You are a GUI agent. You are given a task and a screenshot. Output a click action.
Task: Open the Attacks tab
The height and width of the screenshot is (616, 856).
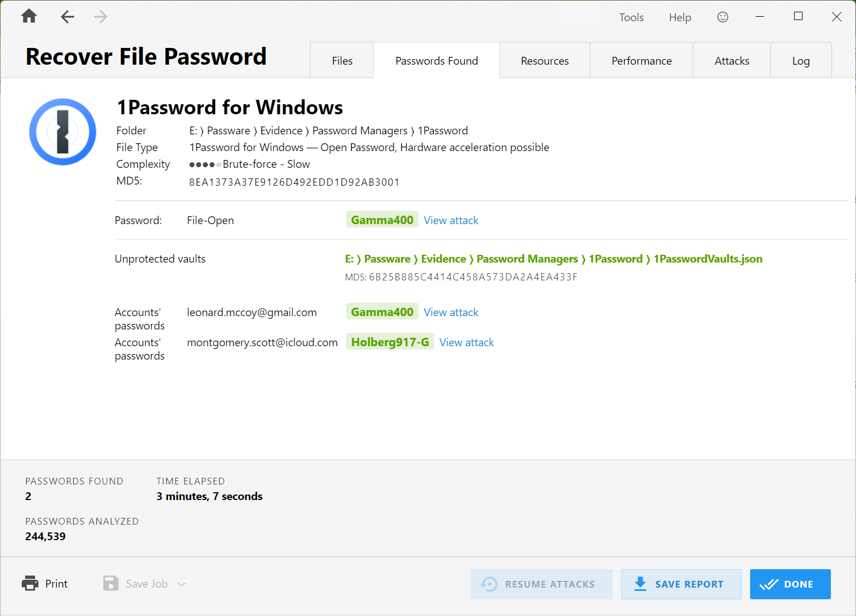[x=731, y=60]
